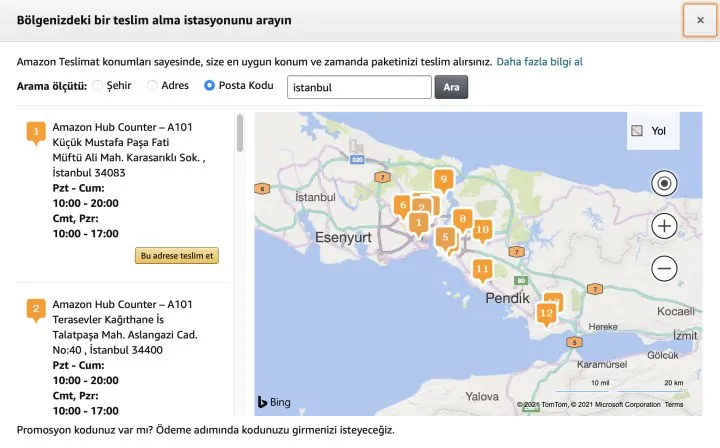Image resolution: width=720 pixels, height=448 pixels.
Task: Zoom in on the map
Action: click(664, 226)
